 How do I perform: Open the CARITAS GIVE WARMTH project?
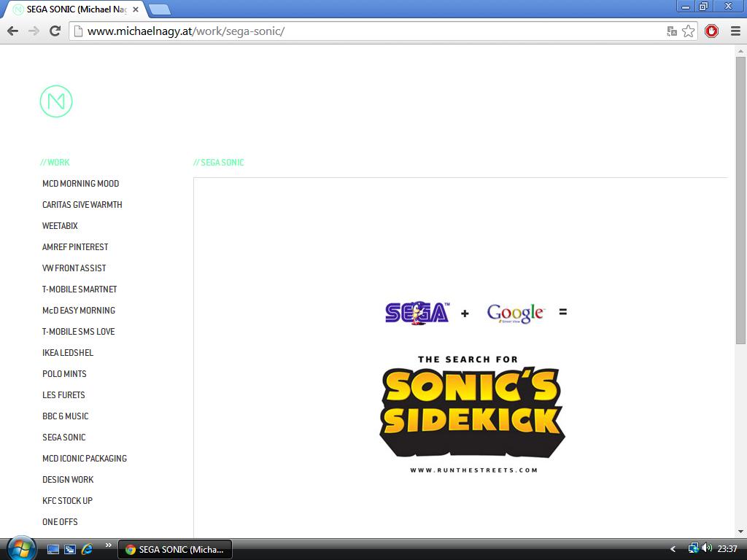(82, 205)
